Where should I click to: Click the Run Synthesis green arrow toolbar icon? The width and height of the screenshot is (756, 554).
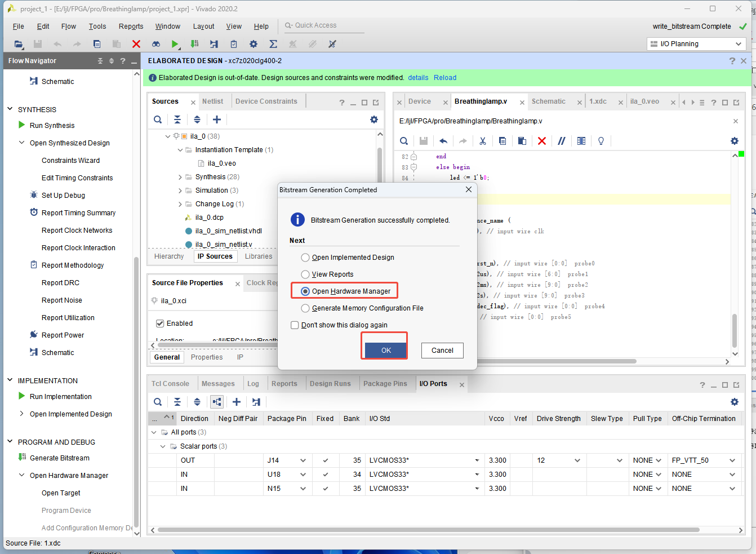[x=175, y=44]
